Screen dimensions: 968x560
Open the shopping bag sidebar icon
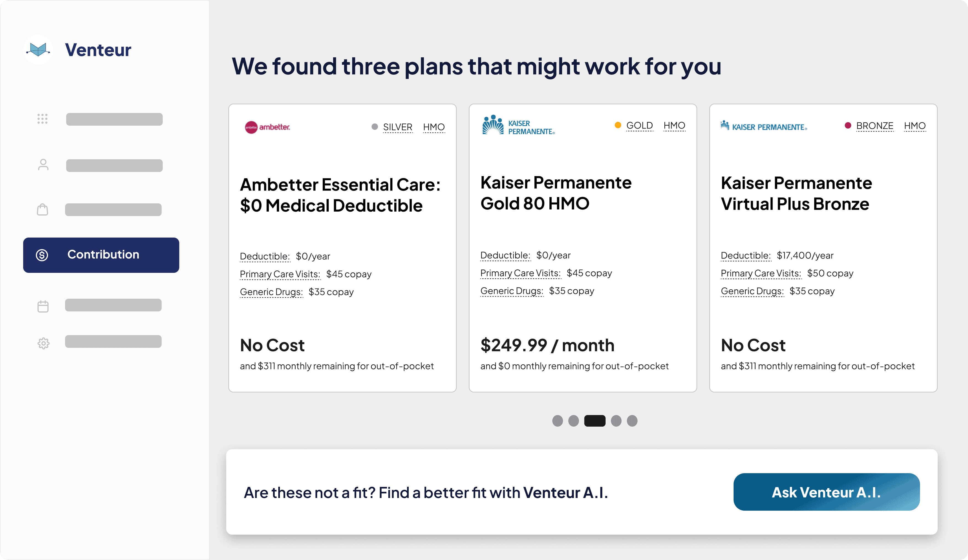coord(43,209)
